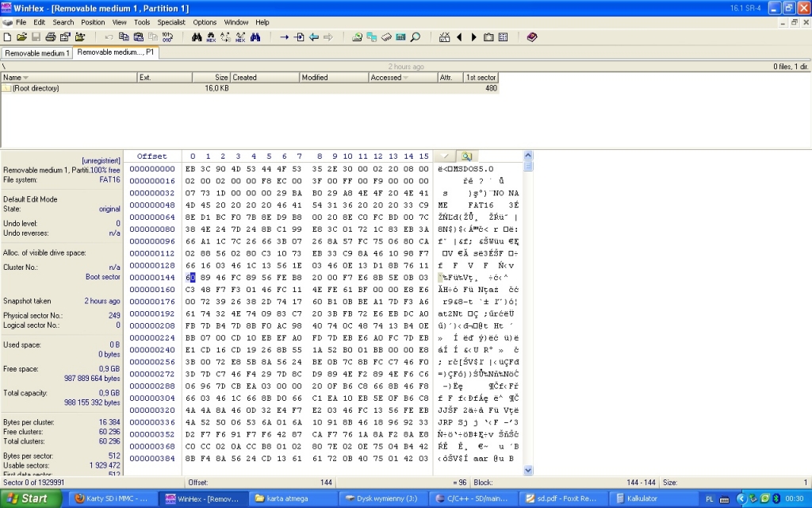Click the offset label 00000256
Viewport: 812px width, 508px height.
(152, 362)
